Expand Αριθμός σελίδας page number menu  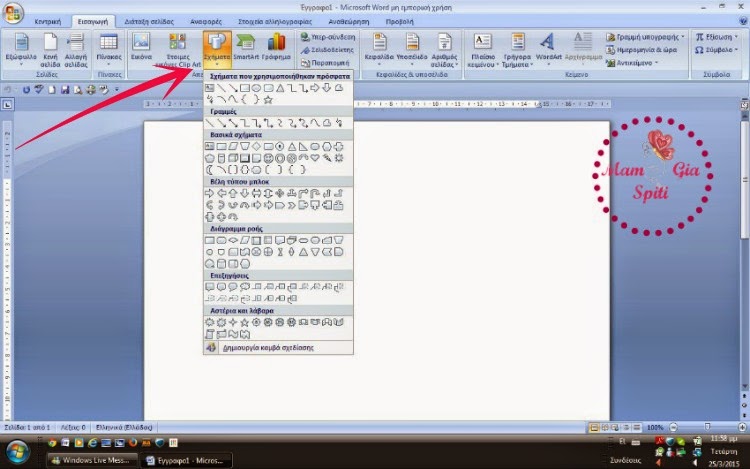click(444, 50)
